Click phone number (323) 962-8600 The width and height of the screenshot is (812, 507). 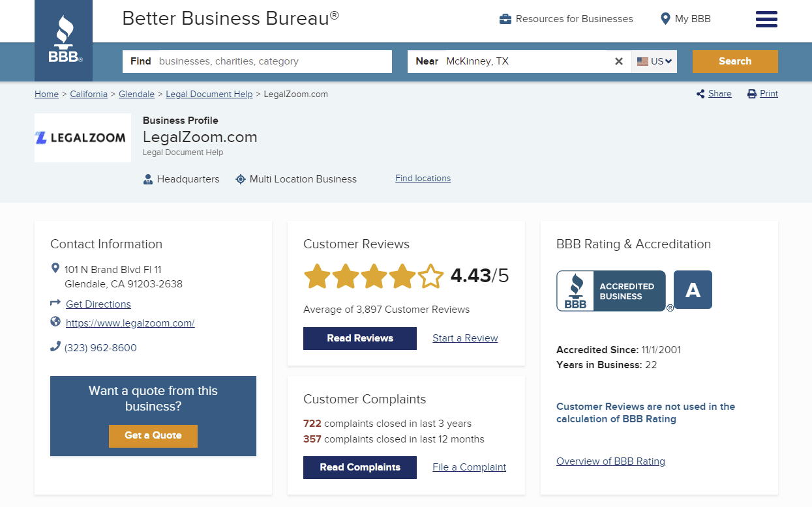[100, 347]
